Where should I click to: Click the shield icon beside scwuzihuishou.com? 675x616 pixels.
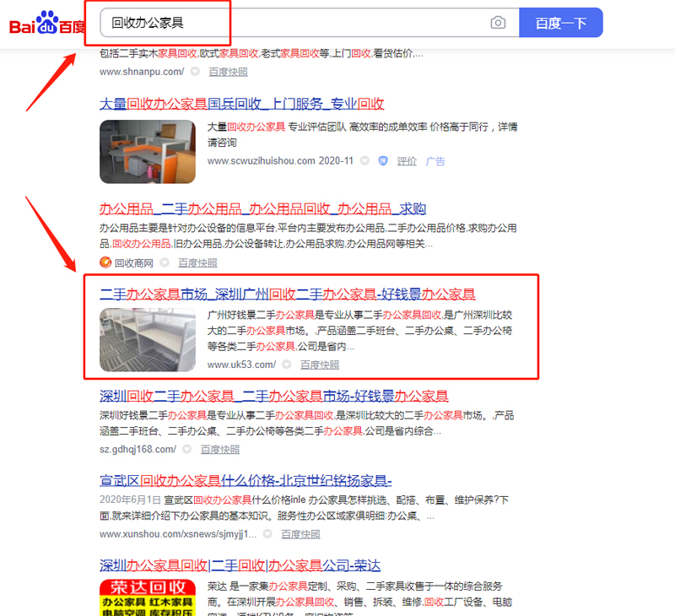[383, 160]
